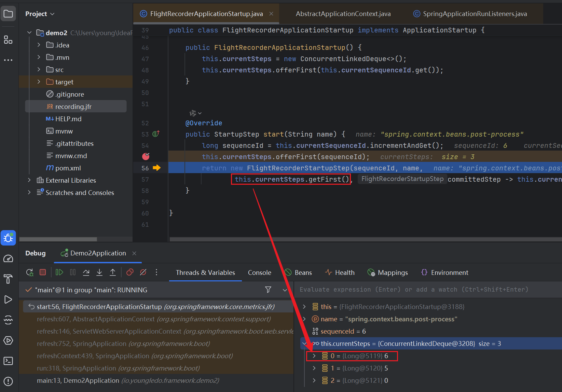The width and height of the screenshot is (562, 392).
Task: Open the Profiler gauge icon in sidebar
Action: [8, 258]
